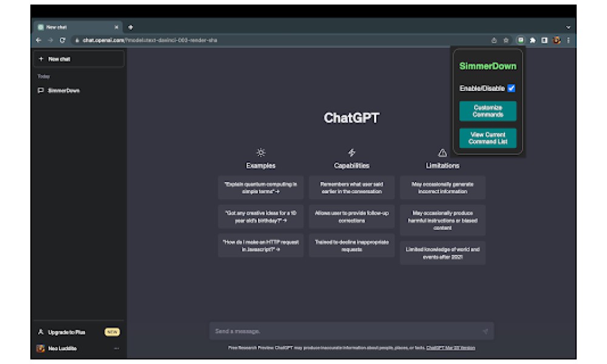Click the lock icon in address bar

(x=77, y=40)
